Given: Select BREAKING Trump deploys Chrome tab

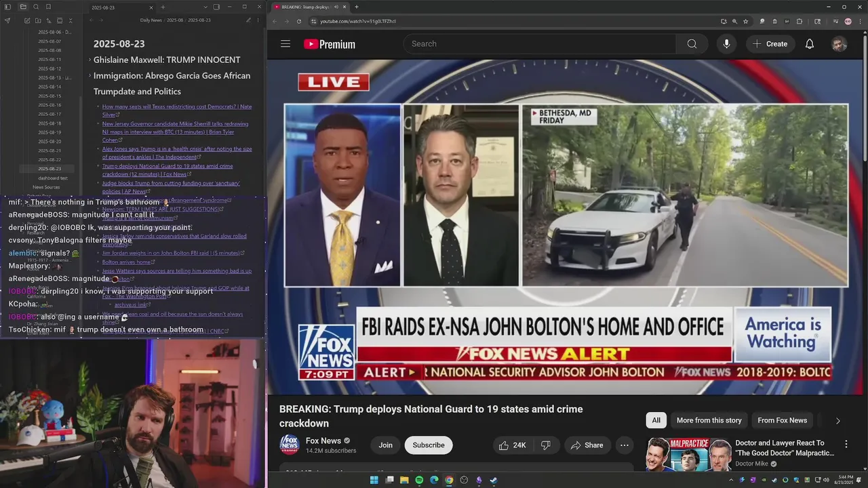Looking at the screenshot, I should click(309, 7).
